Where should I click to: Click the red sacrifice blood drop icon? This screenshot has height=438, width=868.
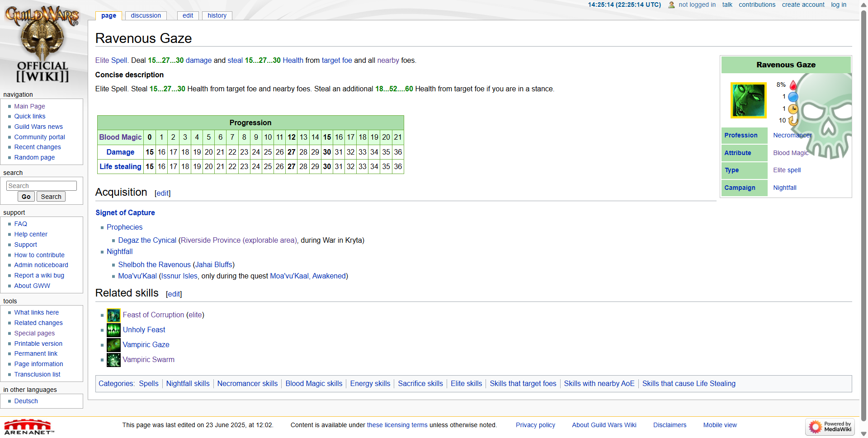[x=793, y=85]
